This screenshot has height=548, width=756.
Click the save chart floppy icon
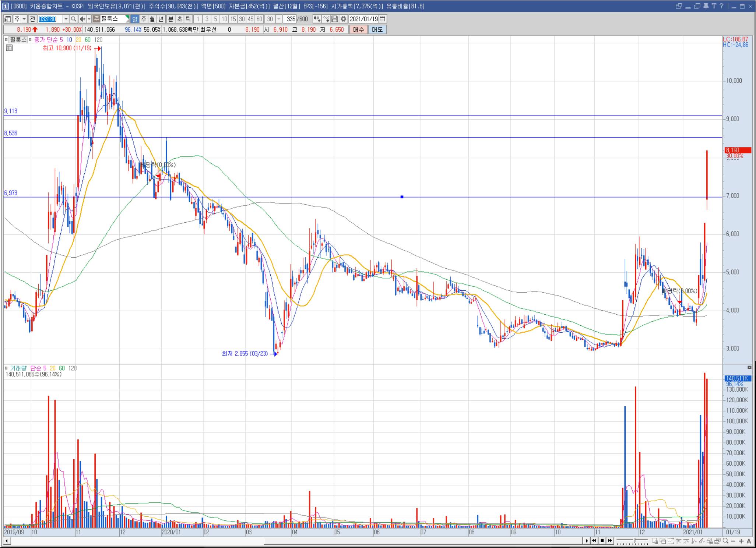[335, 19]
